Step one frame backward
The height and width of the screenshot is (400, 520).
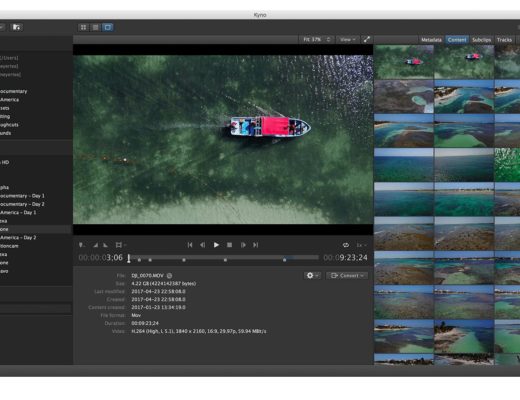[202, 245]
